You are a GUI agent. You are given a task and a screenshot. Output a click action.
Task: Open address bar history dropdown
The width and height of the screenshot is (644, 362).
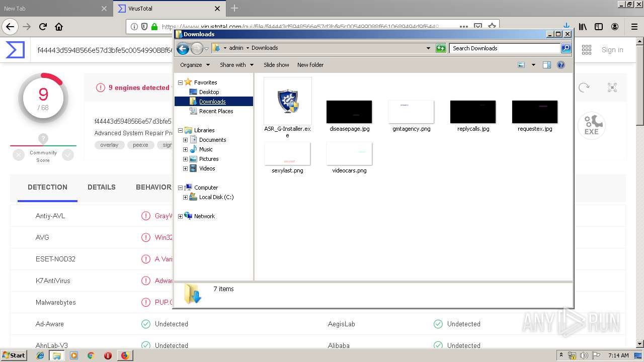pos(428,48)
